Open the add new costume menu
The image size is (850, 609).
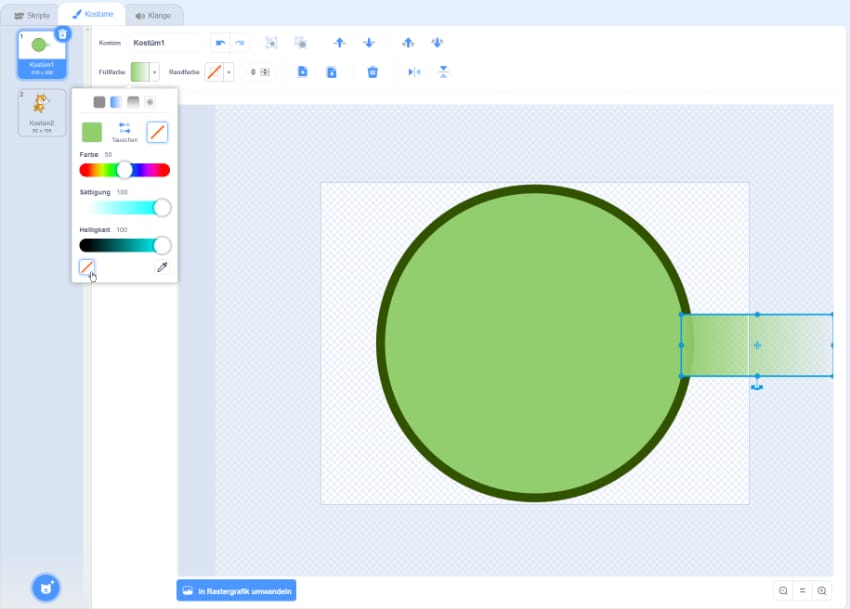click(x=46, y=588)
